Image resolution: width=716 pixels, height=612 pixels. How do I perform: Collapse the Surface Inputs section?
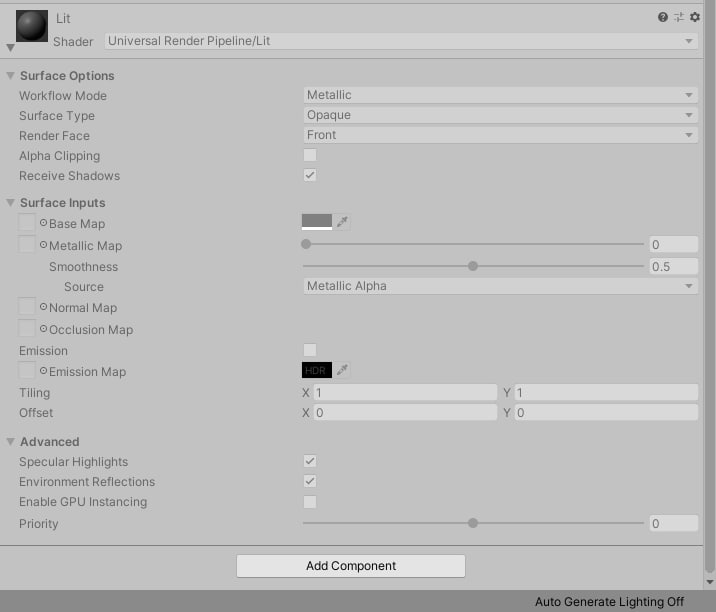11,202
